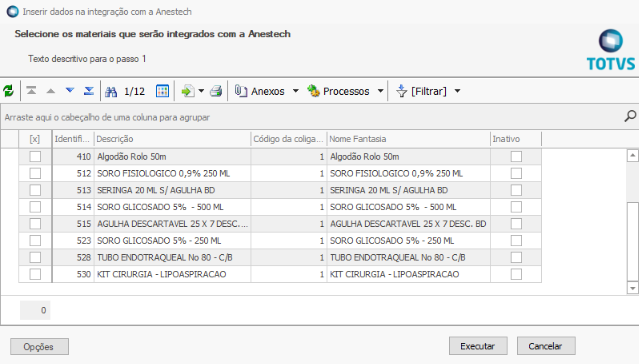This screenshot has width=639, height=364.
Task: Select the description cell SORO GLICOSADO 5% - 500 ML
Action: (172, 207)
